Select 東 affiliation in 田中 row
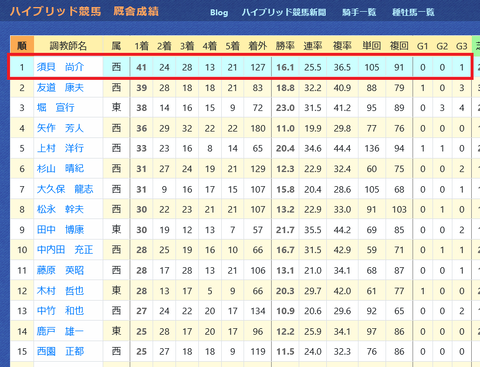The height and width of the screenshot is (367, 480). 116,229
